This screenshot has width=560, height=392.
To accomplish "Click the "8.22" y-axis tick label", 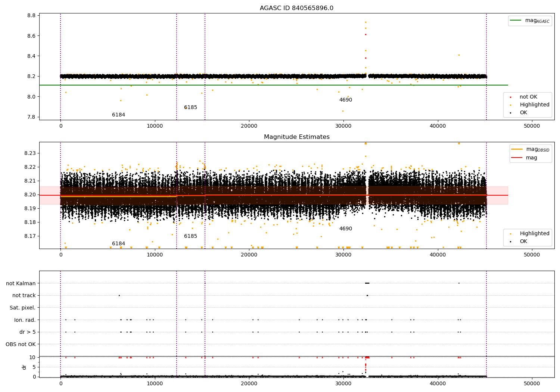I will tap(30, 167).
